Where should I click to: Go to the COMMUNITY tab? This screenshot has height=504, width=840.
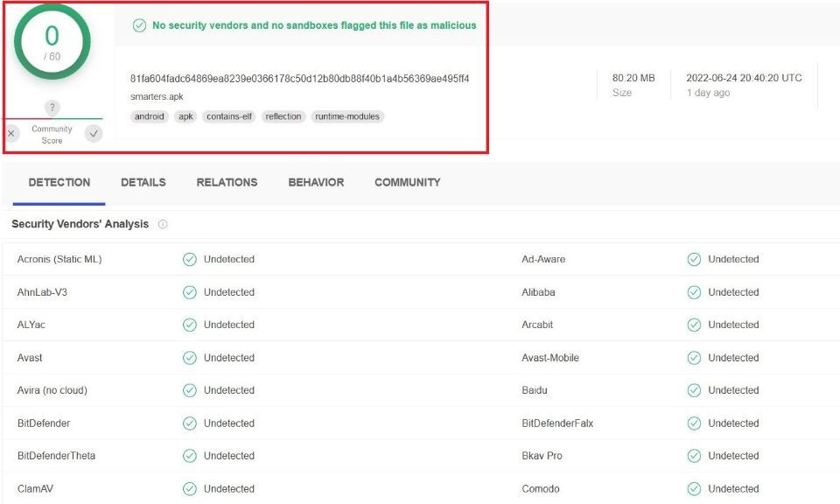click(407, 183)
